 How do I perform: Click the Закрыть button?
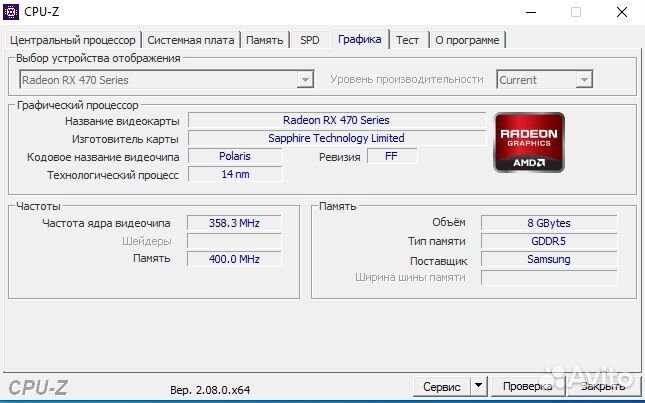(603, 386)
